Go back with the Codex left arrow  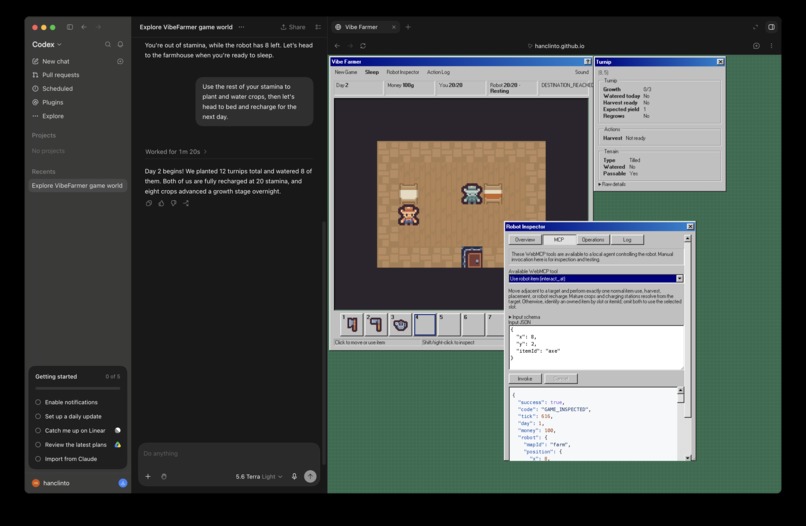coord(84,27)
